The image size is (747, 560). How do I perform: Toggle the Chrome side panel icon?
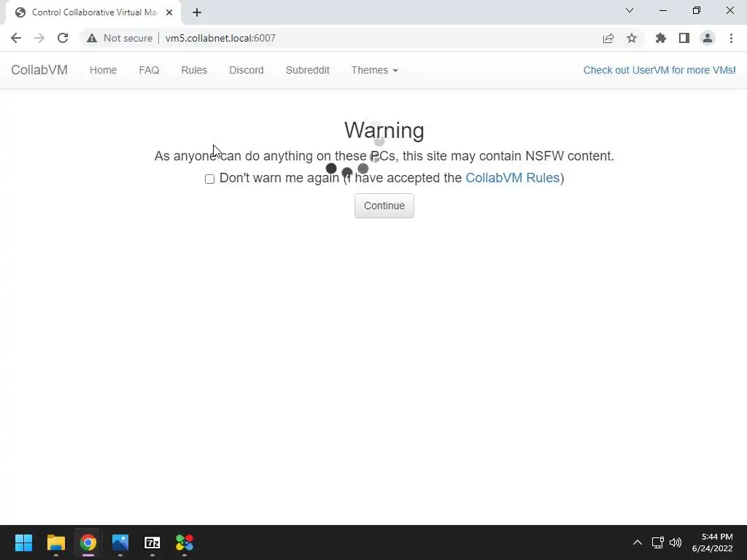(x=684, y=38)
